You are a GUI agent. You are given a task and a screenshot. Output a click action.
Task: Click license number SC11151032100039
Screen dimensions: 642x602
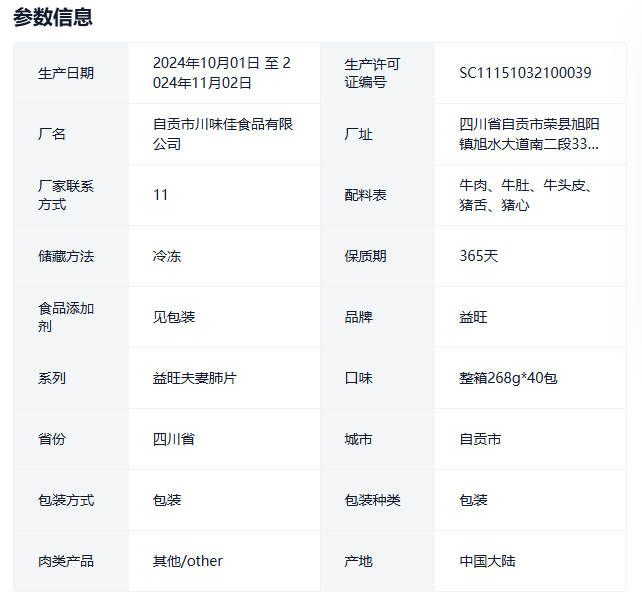tap(525, 73)
